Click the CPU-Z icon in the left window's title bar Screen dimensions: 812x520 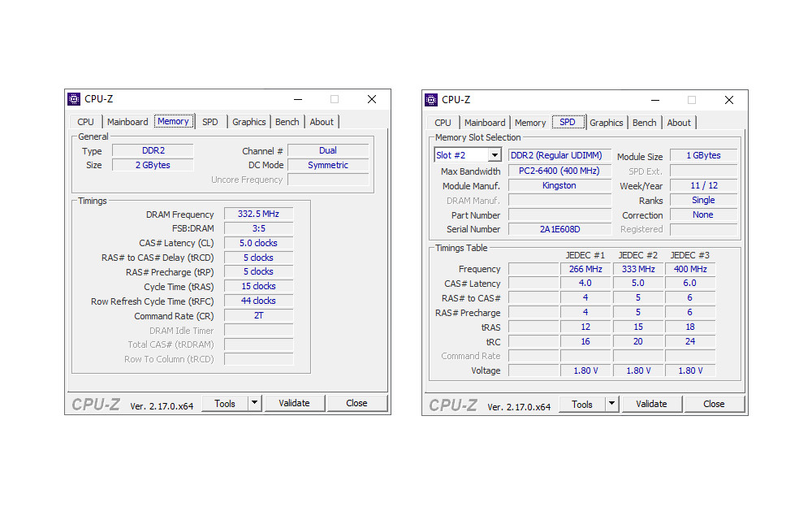pyautogui.click(x=74, y=99)
